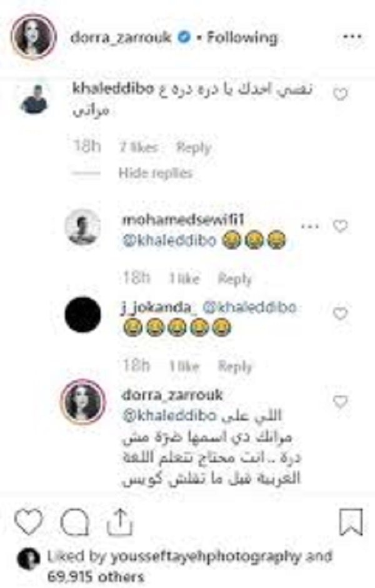The height and width of the screenshot is (588, 375).
Task: Open dorra_zarrouk profile picture in header
Action: pos(34,36)
